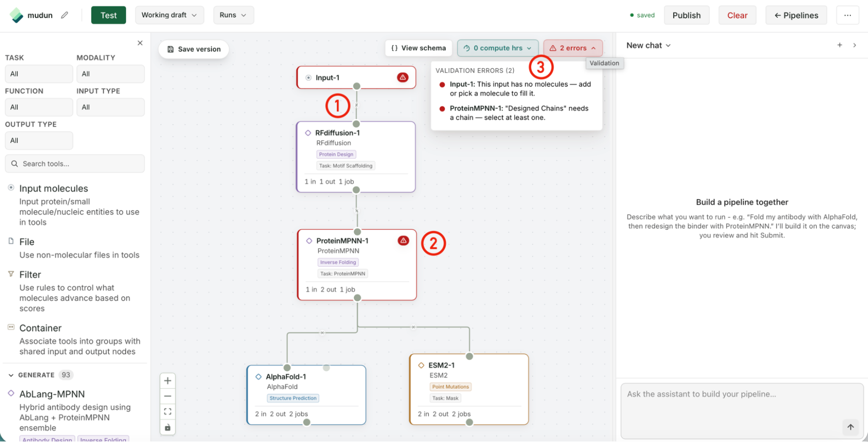This screenshot has width=868, height=442.
Task: Start a new chat with plus icon
Action: [x=840, y=45]
